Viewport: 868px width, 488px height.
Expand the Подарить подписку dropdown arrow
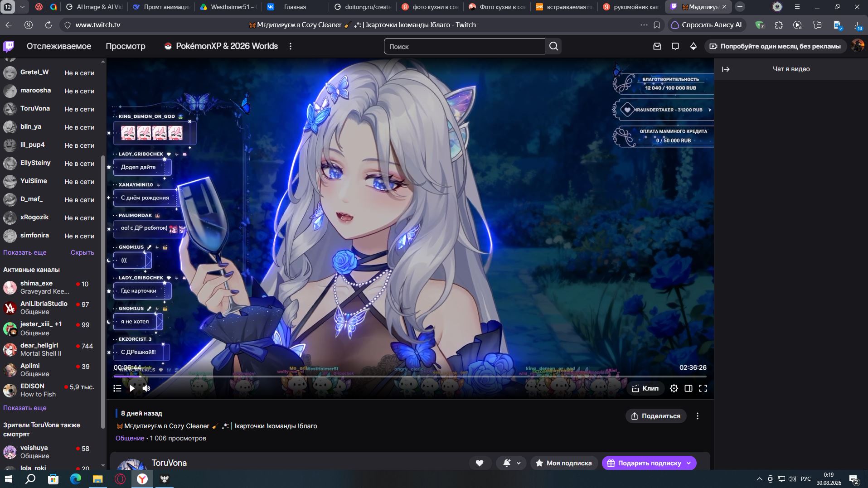pyautogui.click(x=689, y=463)
